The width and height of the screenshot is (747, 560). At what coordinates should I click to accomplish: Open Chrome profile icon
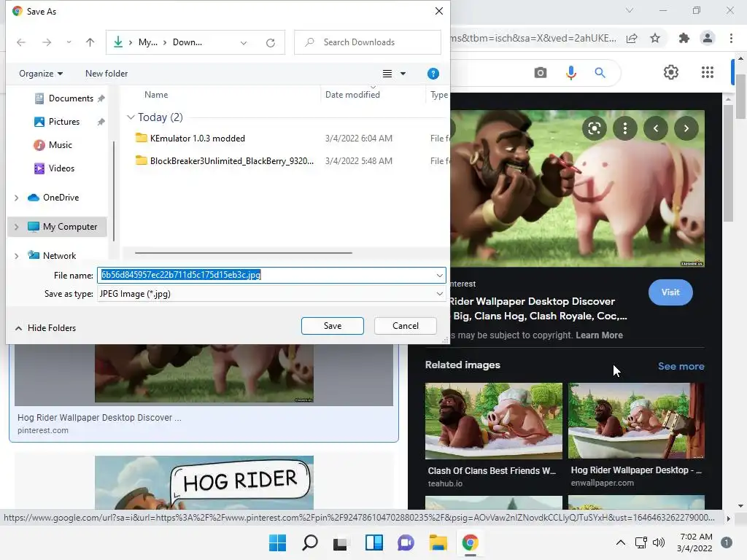708,38
